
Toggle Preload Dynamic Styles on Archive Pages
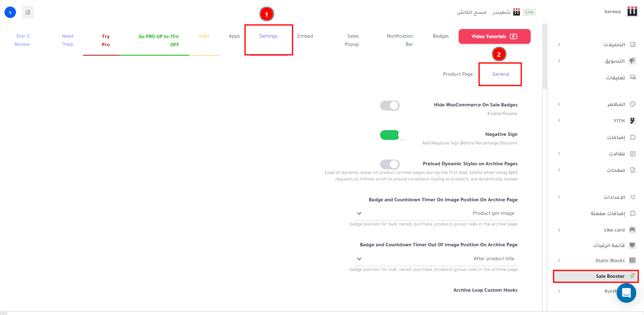tap(390, 164)
